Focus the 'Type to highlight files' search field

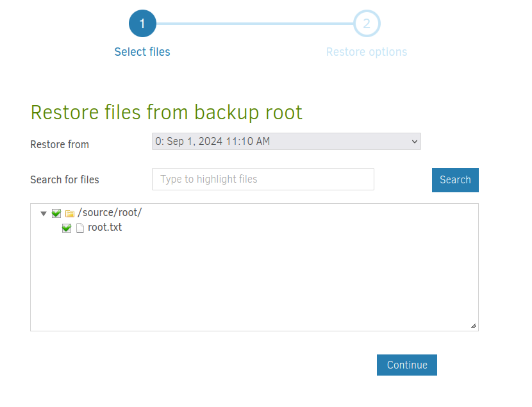263,179
